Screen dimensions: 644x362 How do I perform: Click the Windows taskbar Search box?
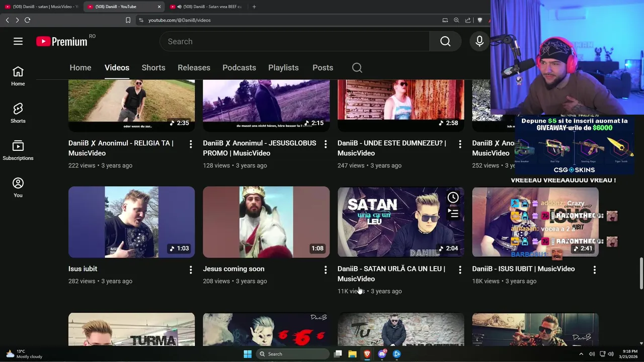293,354
